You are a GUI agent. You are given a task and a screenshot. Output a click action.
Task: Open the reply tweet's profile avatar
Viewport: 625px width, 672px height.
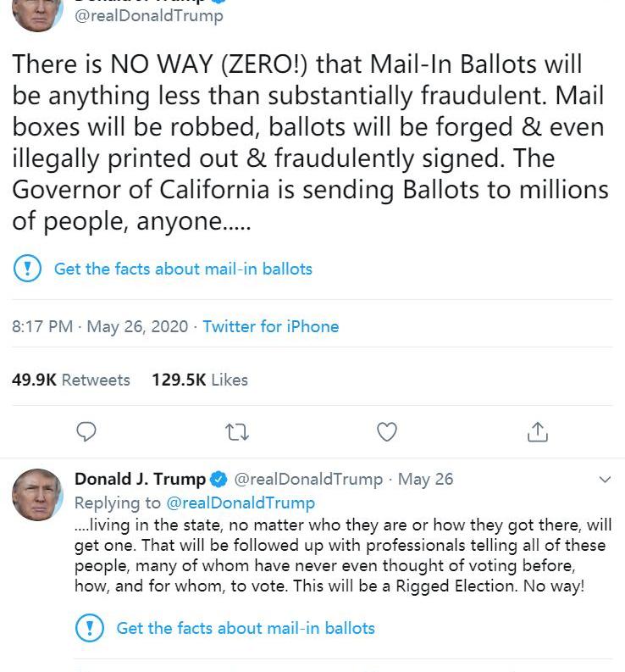(38, 494)
